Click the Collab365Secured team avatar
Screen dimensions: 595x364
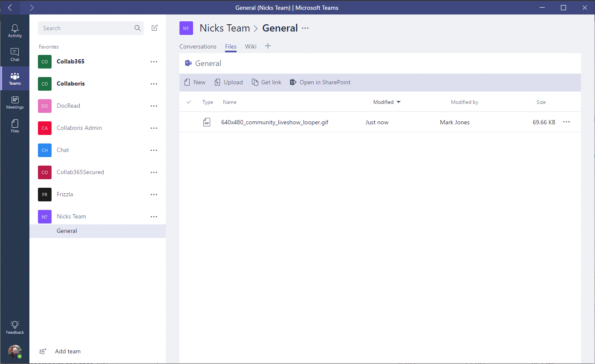click(45, 172)
